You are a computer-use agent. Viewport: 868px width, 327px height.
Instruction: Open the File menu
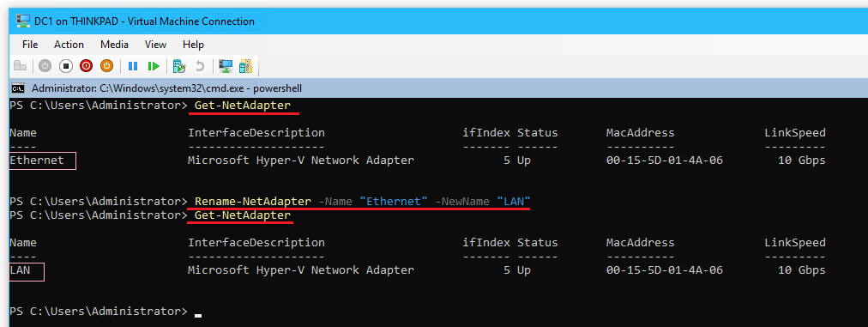(30, 45)
